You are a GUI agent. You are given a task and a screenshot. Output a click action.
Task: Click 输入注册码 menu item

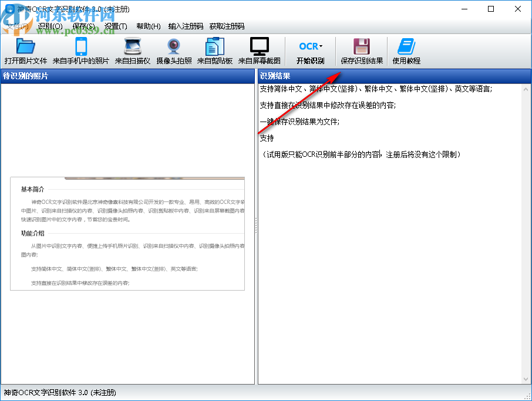point(186,26)
